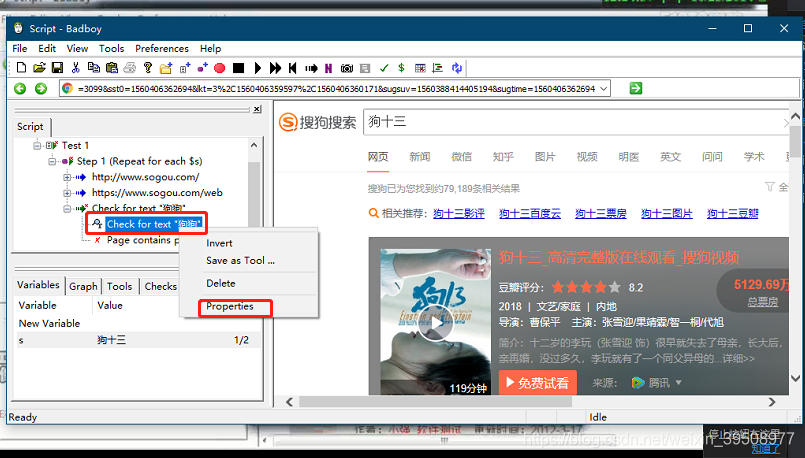Rewind the script to the start
The width and height of the screenshot is (805, 458).
pos(293,68)
